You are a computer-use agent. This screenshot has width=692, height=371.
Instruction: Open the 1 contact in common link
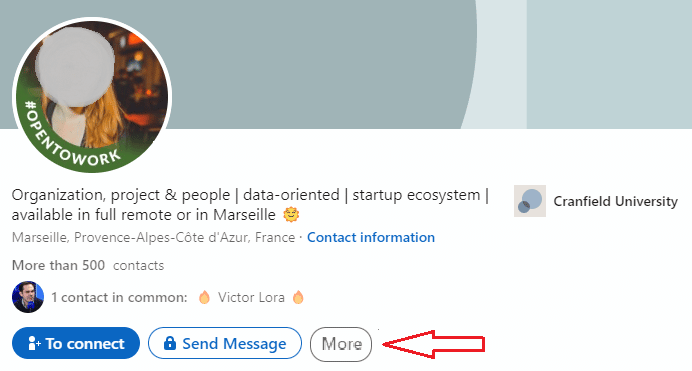click(119, 297)
